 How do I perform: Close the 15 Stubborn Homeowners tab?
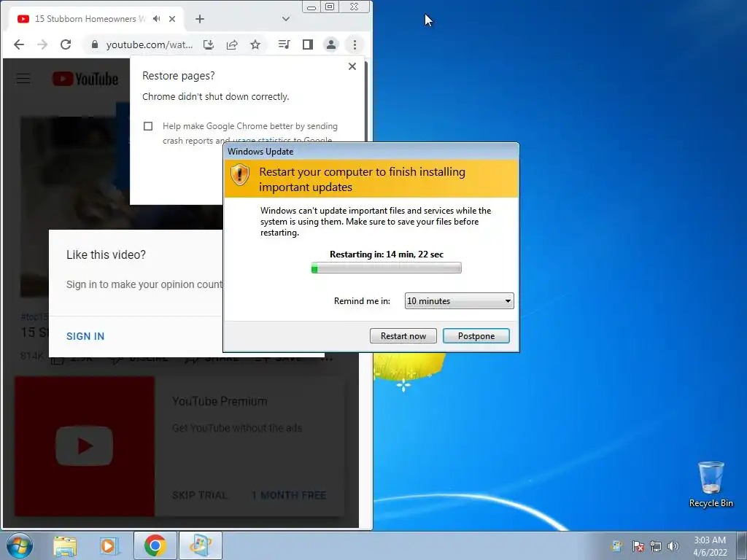[x=172, y=19]
